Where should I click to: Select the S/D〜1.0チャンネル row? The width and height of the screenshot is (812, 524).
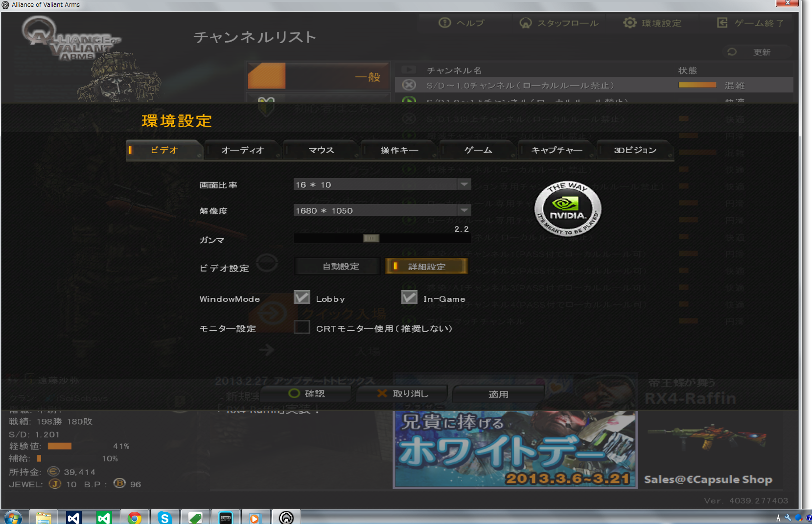pyautogui.click(x=594, y=85)
